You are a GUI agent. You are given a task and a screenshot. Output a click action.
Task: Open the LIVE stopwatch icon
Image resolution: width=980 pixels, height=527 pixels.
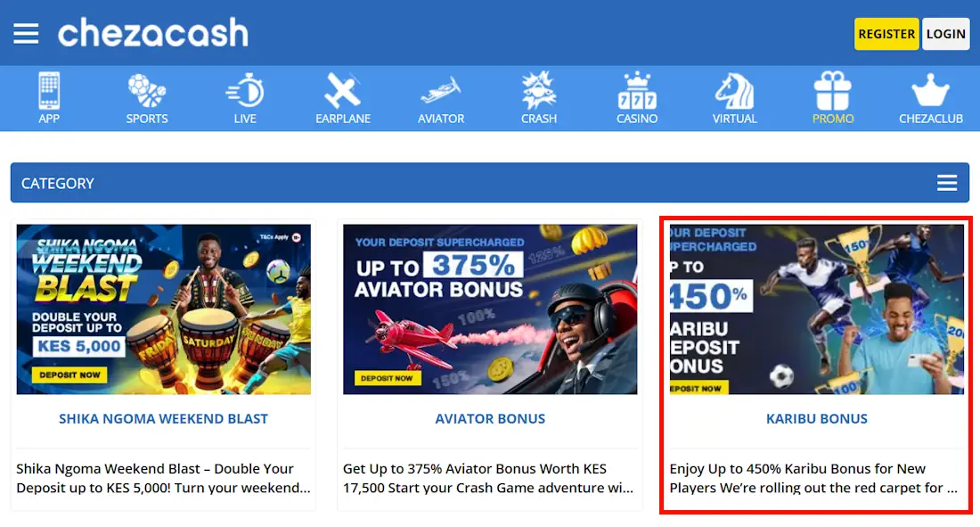tap(245, 91)
